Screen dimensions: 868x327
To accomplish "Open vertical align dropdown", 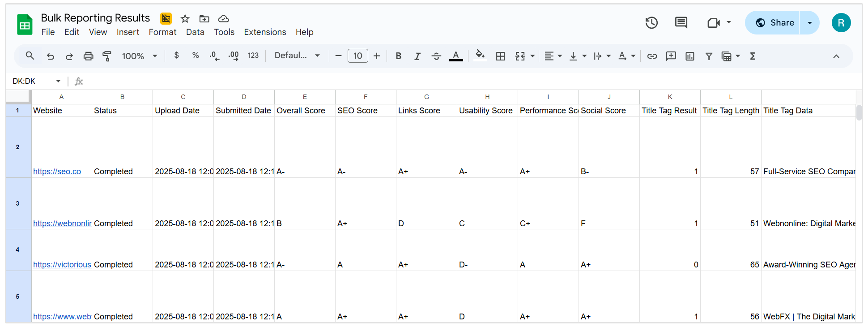I will pyautogui.click(x=578, y=56).
